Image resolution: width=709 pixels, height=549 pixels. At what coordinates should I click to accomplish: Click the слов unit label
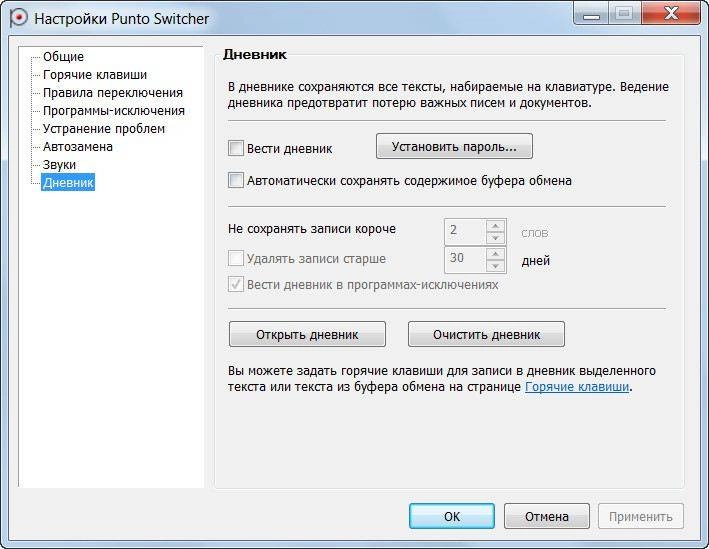534,233
